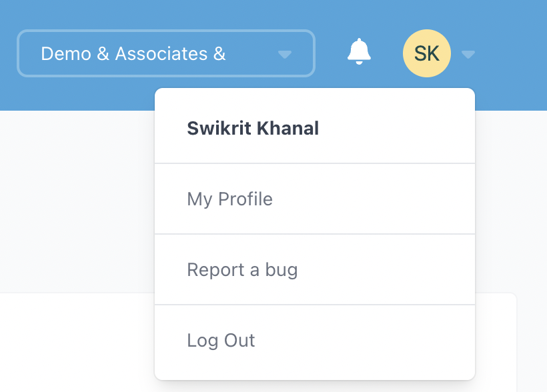
Task: Click the yellow circle with SK initials
Action: [x=427, y=53]
